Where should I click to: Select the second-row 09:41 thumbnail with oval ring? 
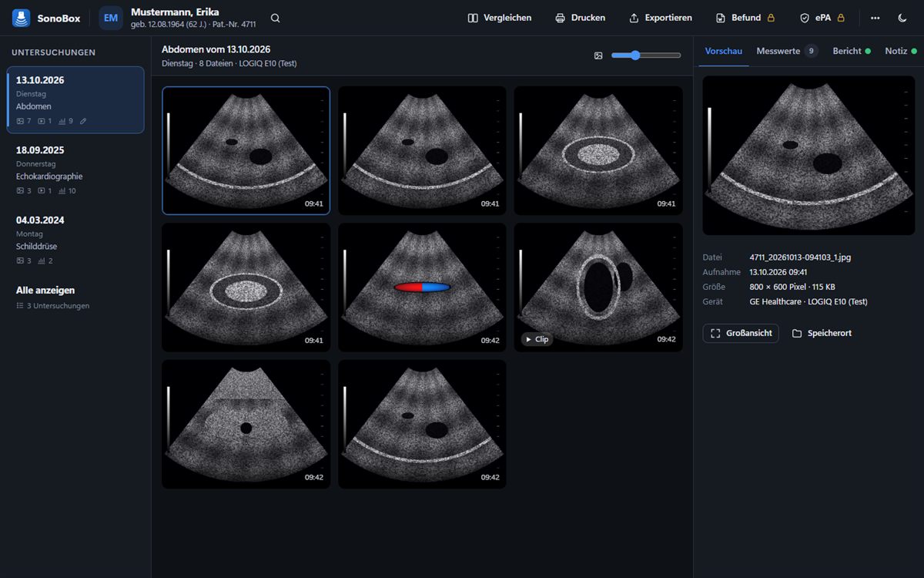[246, 287]
